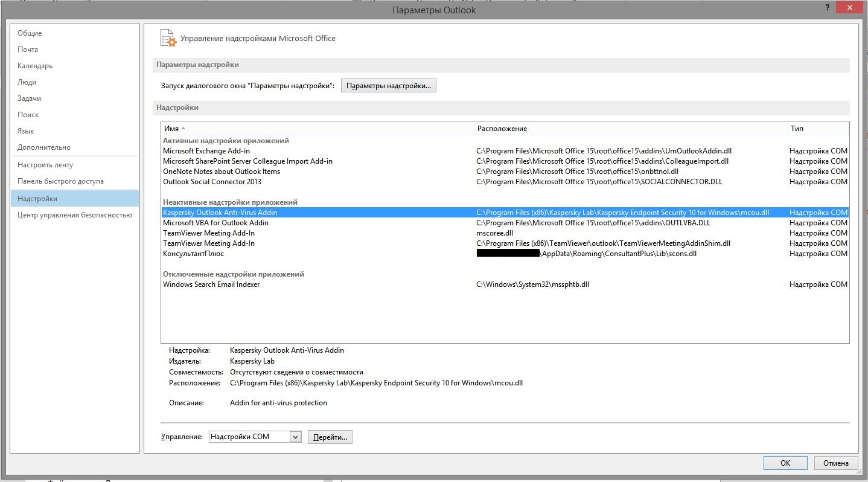Click the Перейти... button

pyautogui.click(x=330, y=437)
